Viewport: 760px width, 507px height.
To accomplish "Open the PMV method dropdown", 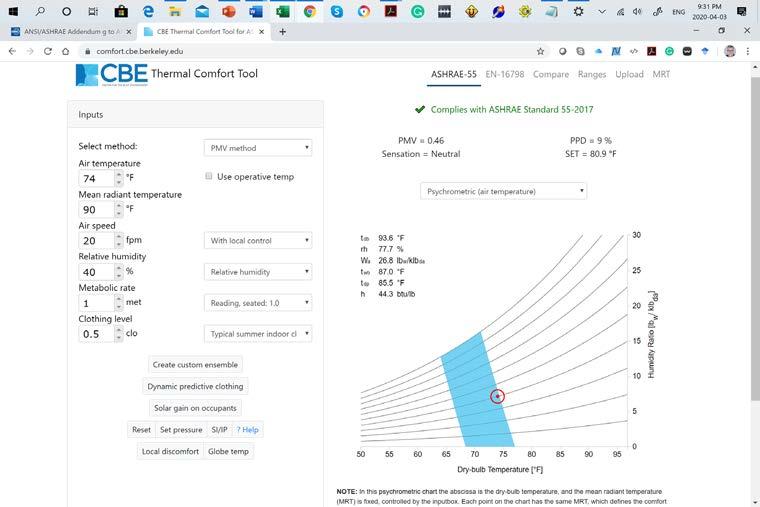I will 258,148.
